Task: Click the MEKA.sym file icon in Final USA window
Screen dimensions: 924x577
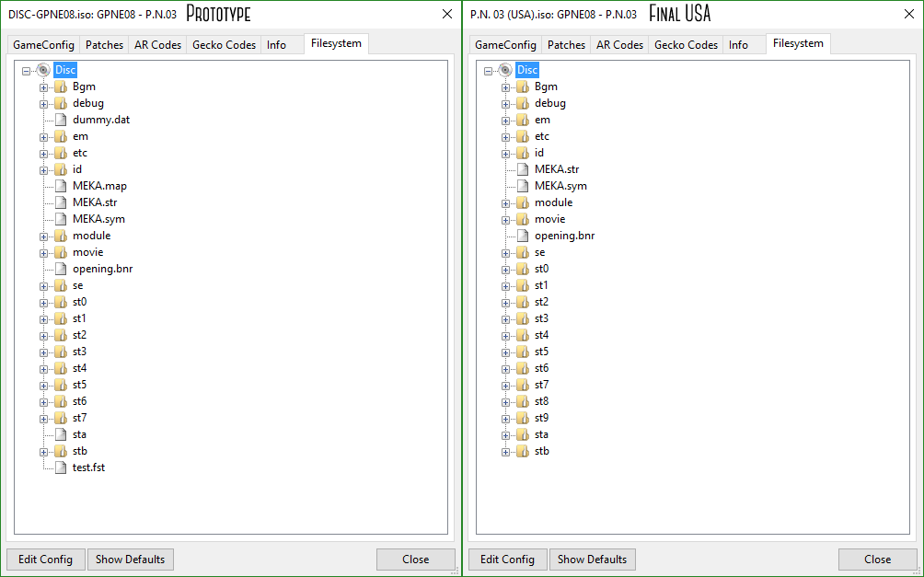Action: 523,186
